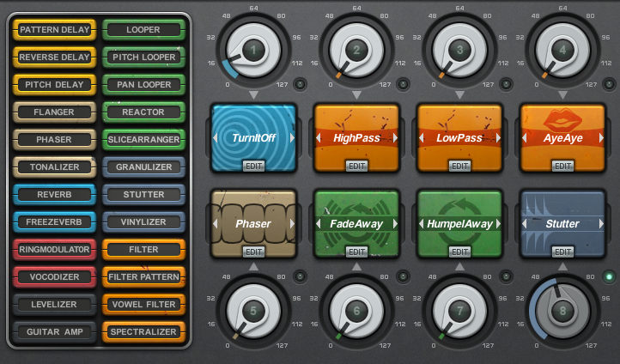Click knob 3 dial
Image resolution: width=620 pixels, height=364 pixels.
pyautogui.click(x=459, y=51)
